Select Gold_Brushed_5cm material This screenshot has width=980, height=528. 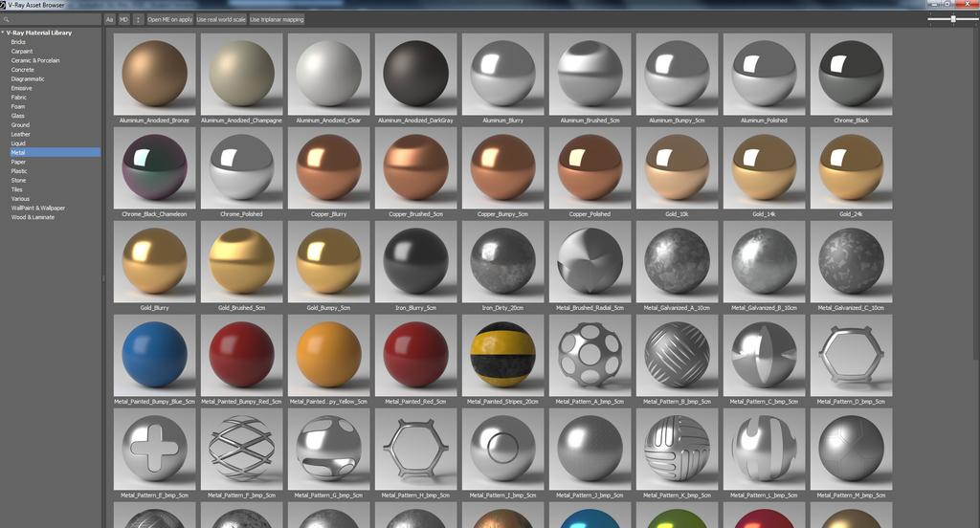(x=241, y=262)
